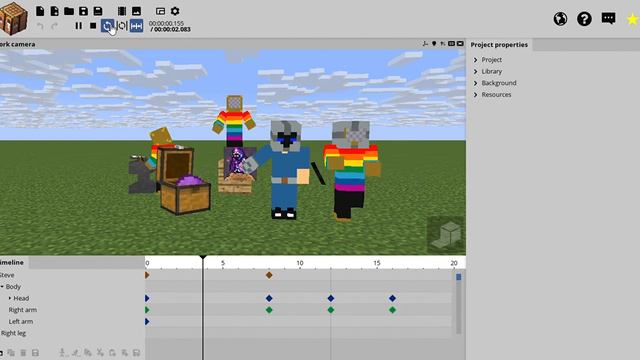Click the blue-clad character in viewport

pos(285,169)
